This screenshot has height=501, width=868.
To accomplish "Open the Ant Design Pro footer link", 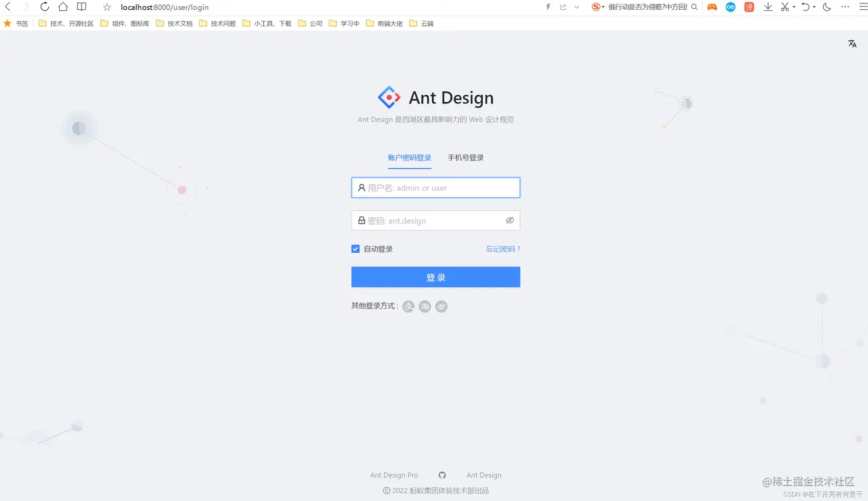I will pyautogui.click(x=394, y=475).
